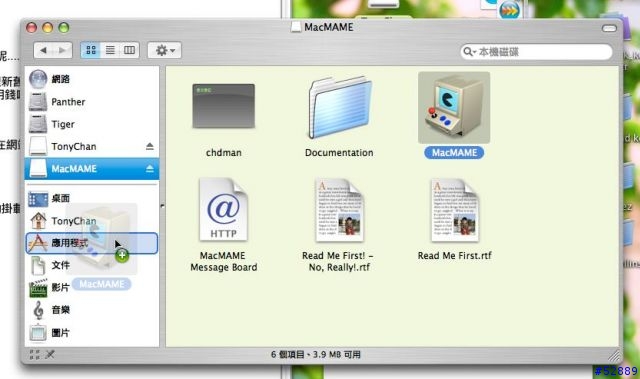Open the Read Me First.rtf document

pyautogui.click(x=454, y=210)
